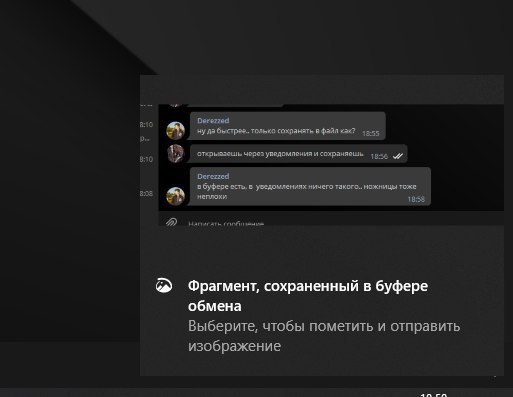Click the 18:58 message timestamp

[x=416, y=199]
